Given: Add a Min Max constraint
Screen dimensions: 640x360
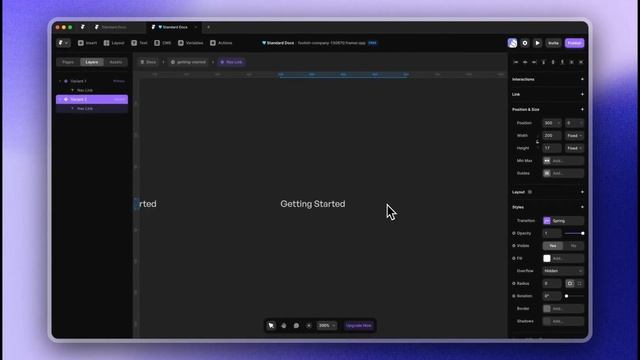Looking at the screenshot, I should click(563, 161).
